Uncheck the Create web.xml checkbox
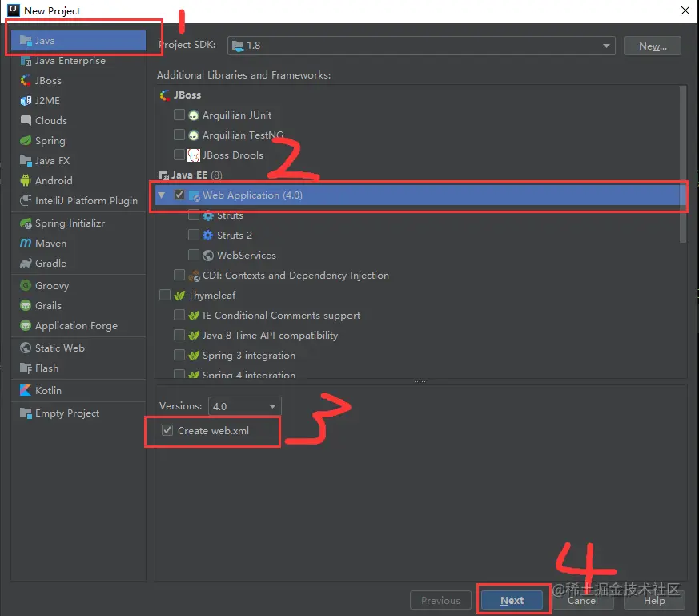Screen dimensions: 699x616 click(x=167, y=430)
